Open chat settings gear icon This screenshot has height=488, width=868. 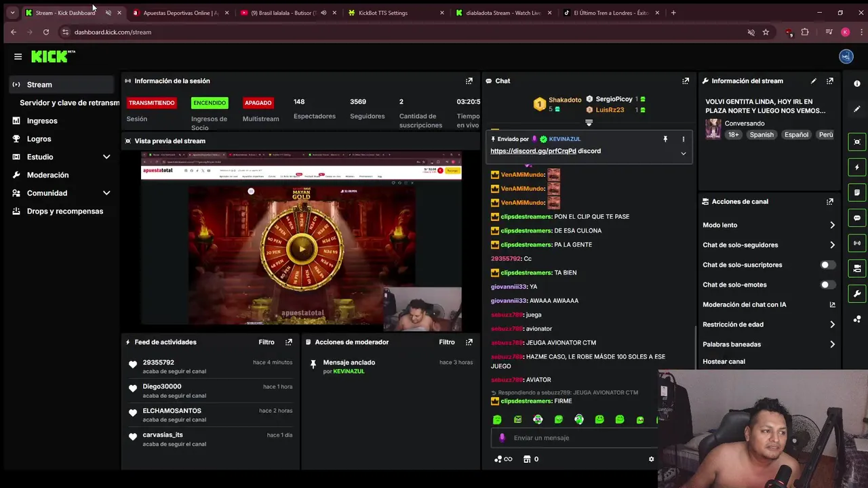point(651,459)
